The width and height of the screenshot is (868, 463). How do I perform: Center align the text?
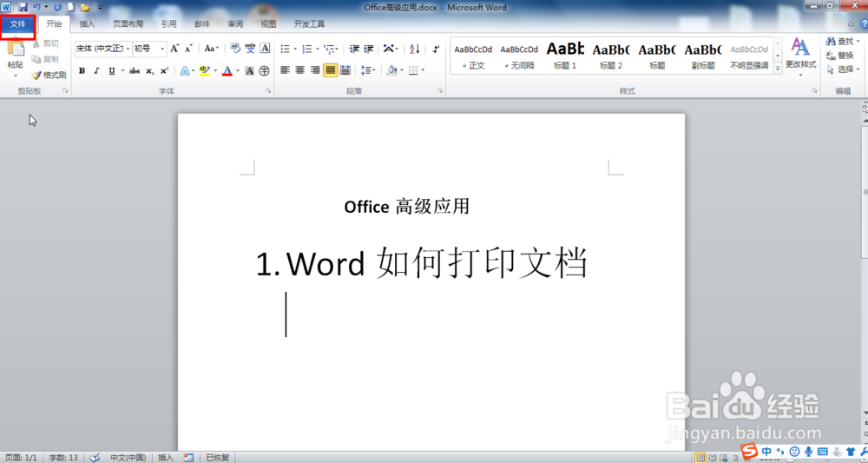point(300,70)
